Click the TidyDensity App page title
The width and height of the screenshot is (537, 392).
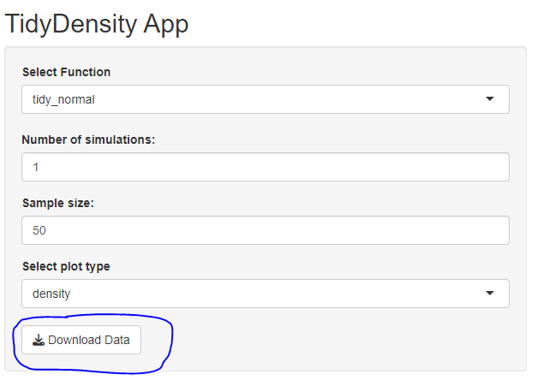click(97, 23)
